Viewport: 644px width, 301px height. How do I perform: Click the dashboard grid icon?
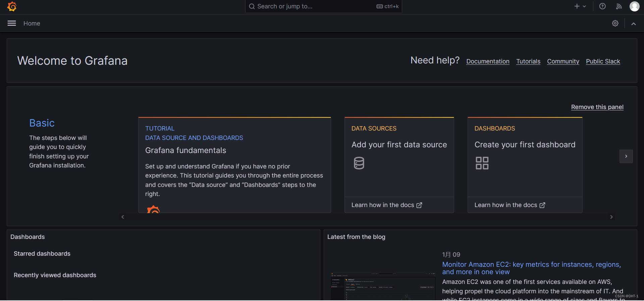click(482, 163)
